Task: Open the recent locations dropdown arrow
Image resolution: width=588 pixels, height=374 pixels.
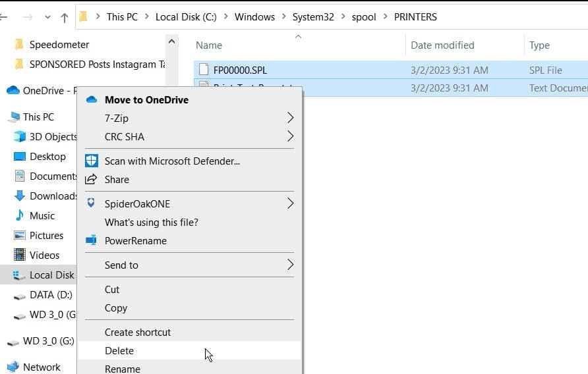Action: click(x=47, y=18)
